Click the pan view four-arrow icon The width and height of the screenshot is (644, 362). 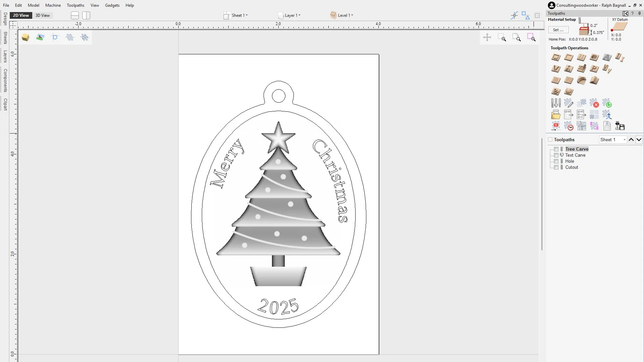[x=487, y=37]
